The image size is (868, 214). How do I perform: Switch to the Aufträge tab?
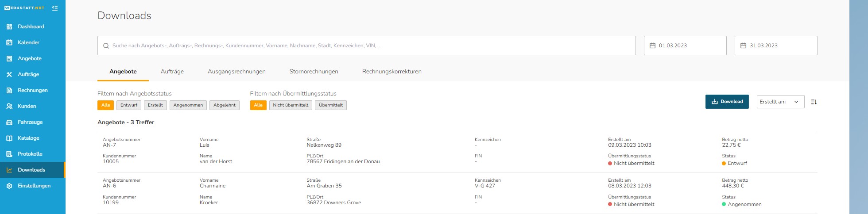point(172,72)
